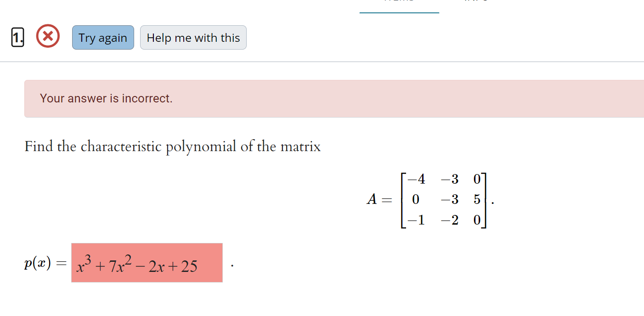
Task: Click the Try again button
Action: pos(102,38)
